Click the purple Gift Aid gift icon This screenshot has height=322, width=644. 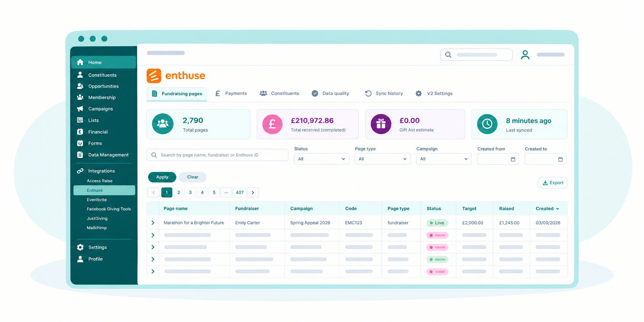coord(381,124)
